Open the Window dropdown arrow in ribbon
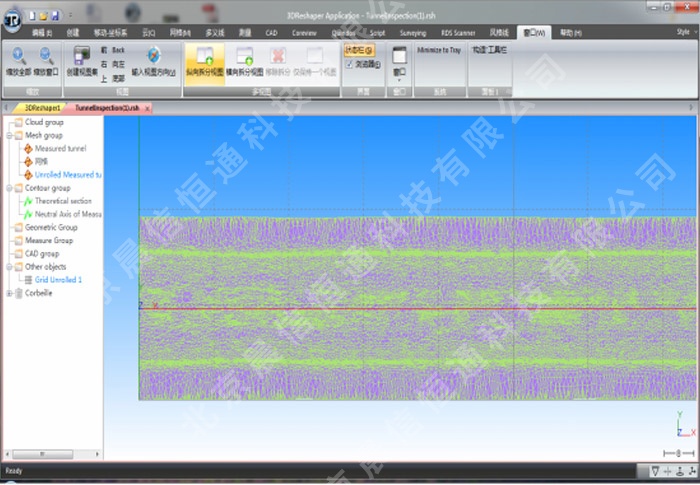The height and width of the screenshot is (485, 700). click(x=399, y=80)
